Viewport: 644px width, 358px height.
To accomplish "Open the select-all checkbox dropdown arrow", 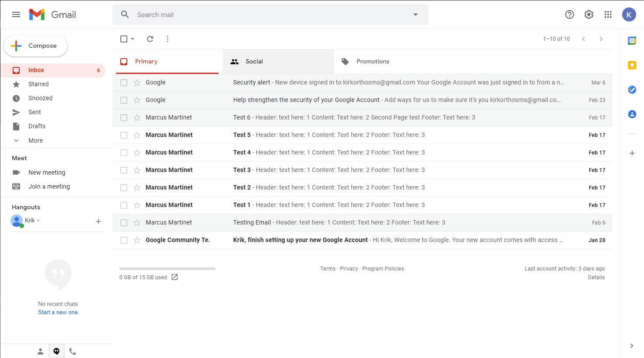I will coord(133,39).
